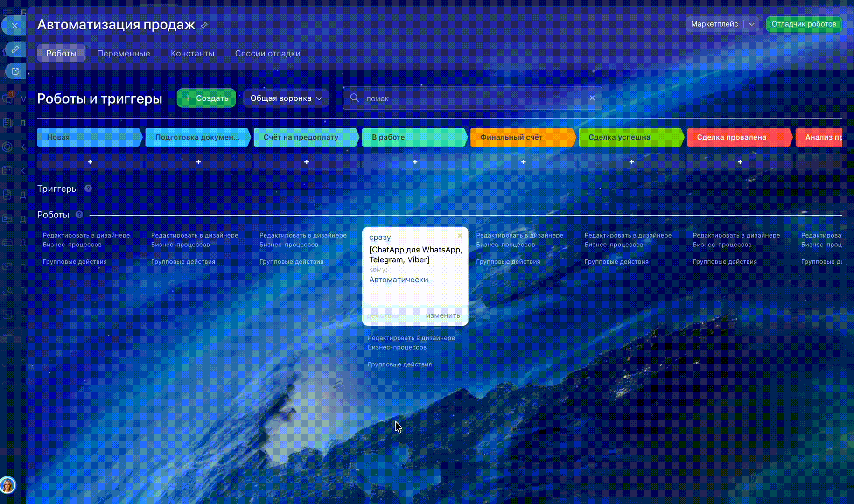Add trigger plus under Новая stage
Image resolution: width=854 pixels, height=504 pixels.
90,162
